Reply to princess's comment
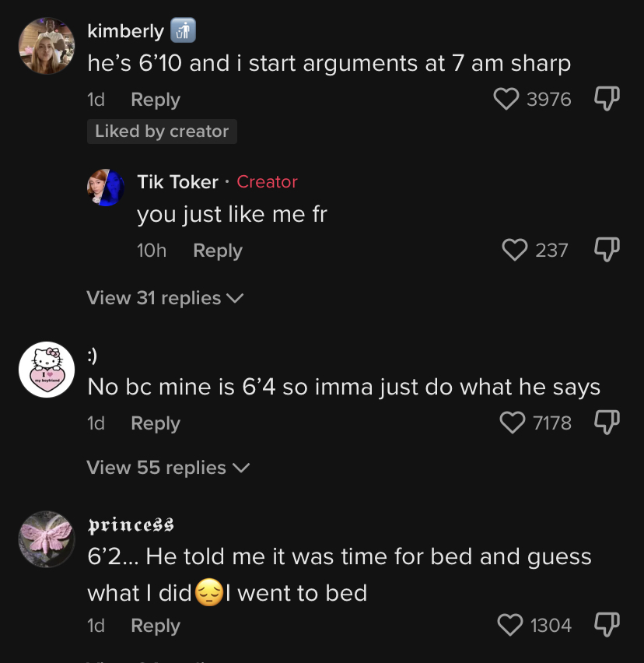This screenshot has height=663, width=644. click(x=156, y=626)
